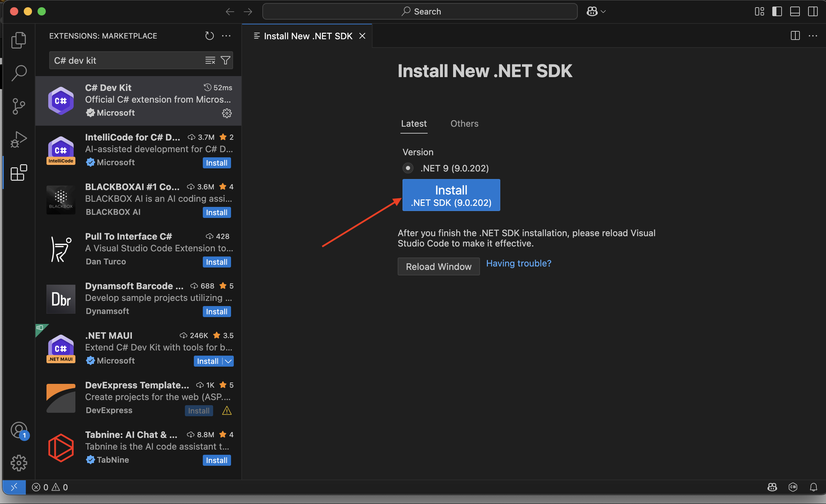Go back in navigation history
Viewport: 826px width, 504px height.
[x=230, y=12]
